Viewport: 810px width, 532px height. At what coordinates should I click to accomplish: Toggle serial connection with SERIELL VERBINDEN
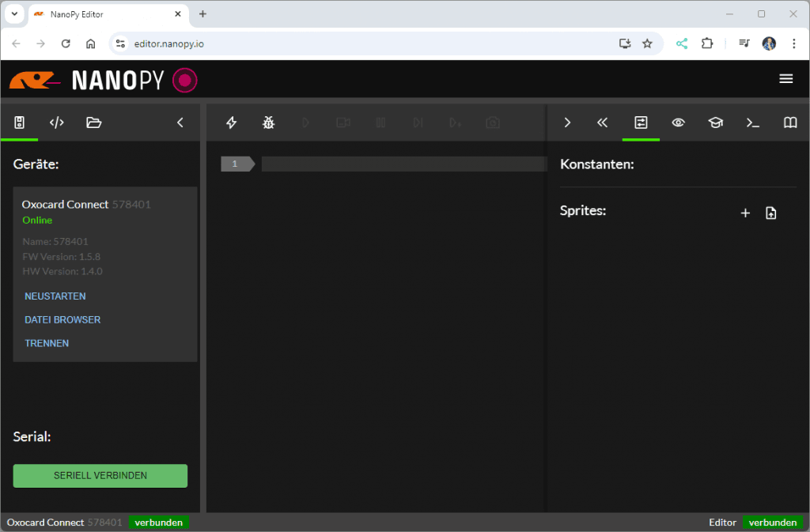click(100, 475)
